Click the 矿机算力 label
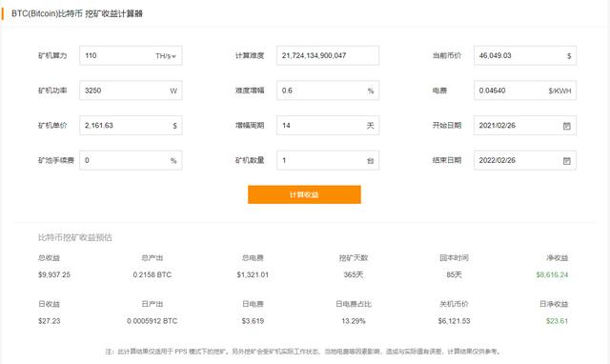This screenshot has height=364, width=610. [x=52, y=55]
